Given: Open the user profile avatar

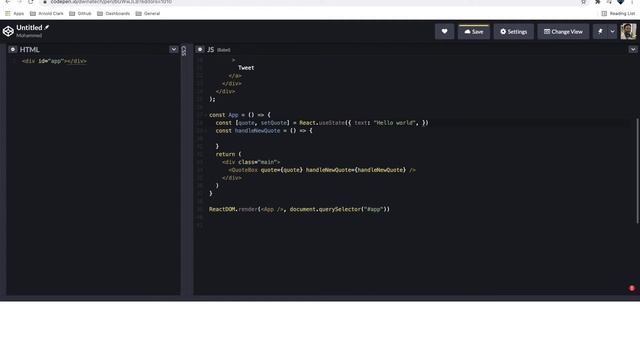Looking at the screenshot, I should [628, 31].
